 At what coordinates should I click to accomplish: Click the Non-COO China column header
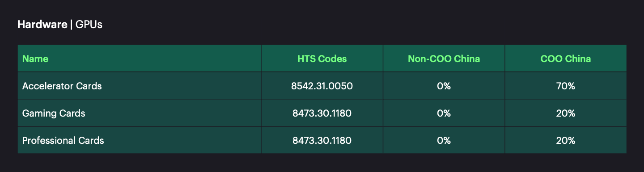[x=444, y=59]
